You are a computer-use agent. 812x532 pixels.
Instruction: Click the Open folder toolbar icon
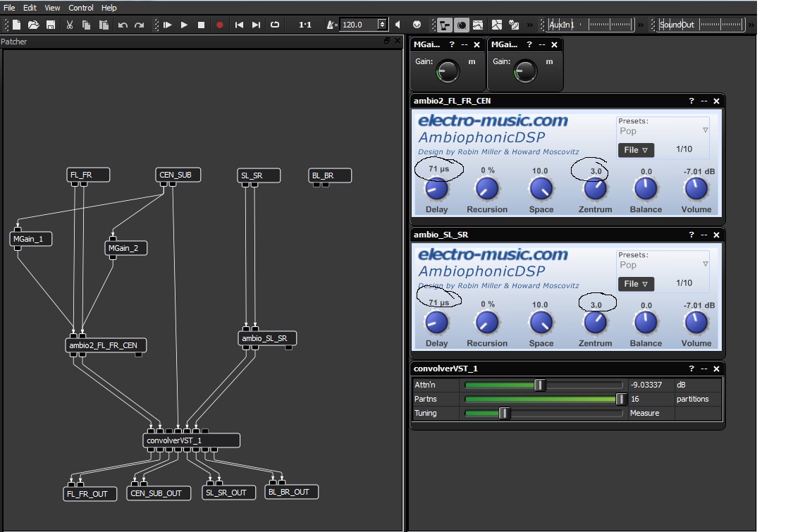pyautogui.click(x=33, y=25)
